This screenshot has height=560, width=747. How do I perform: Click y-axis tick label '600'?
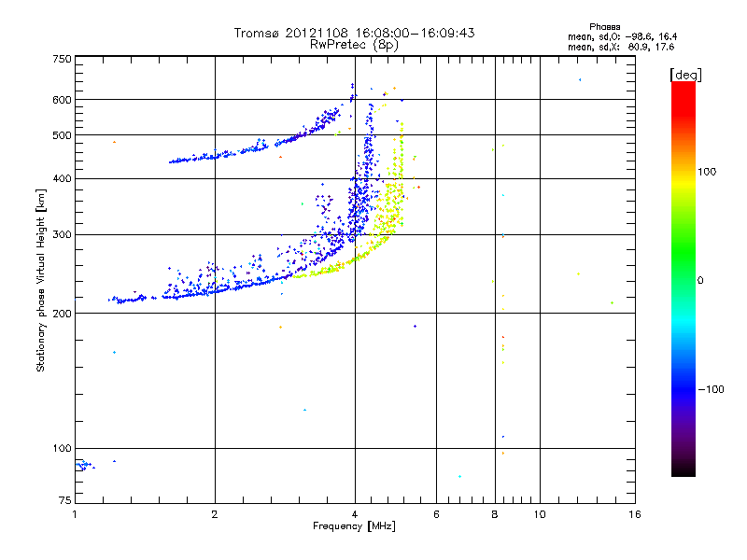coord(62,100)
